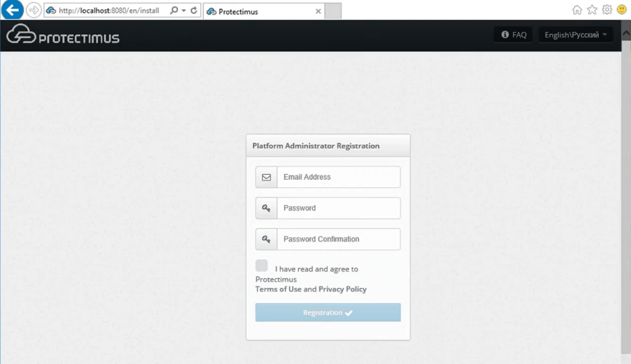Viewport: 631px width, 364px height.
Task: Open the FAQ button
Action: coord(514,35)
